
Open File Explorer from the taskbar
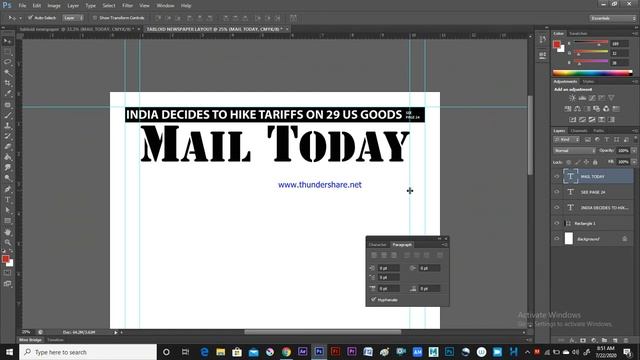pos(220,351)
